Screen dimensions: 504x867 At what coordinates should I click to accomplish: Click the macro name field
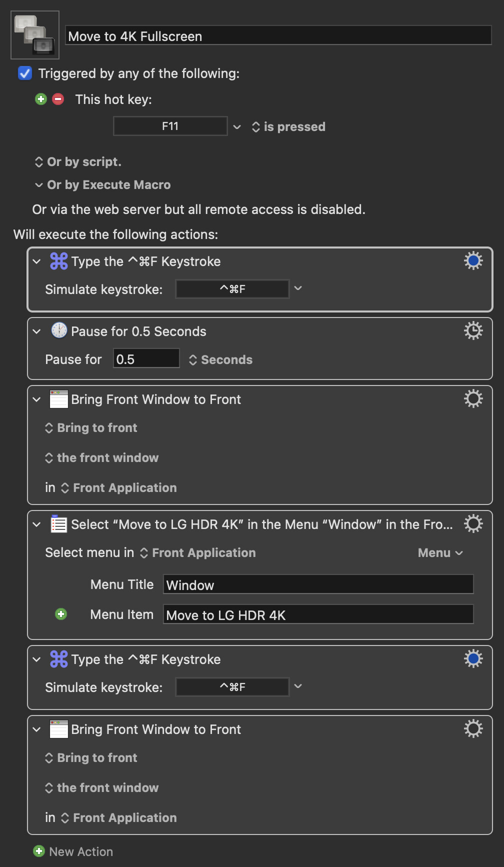[278, 36]
